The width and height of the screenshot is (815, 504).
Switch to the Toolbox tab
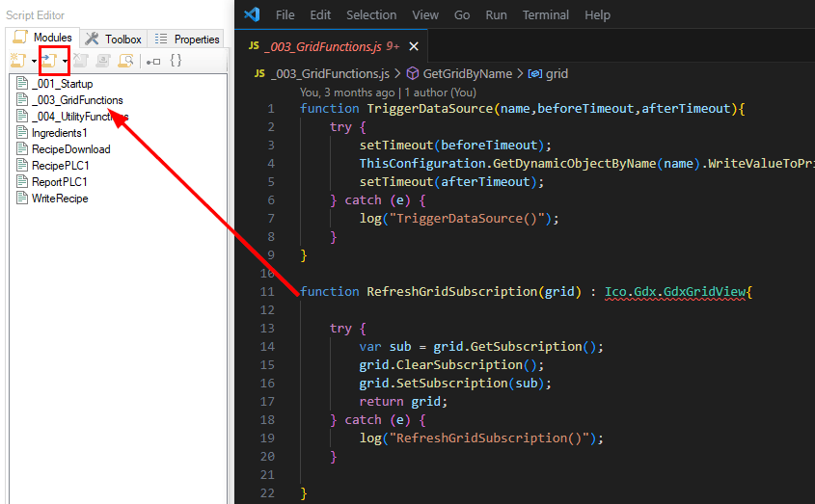click(114, 39)
